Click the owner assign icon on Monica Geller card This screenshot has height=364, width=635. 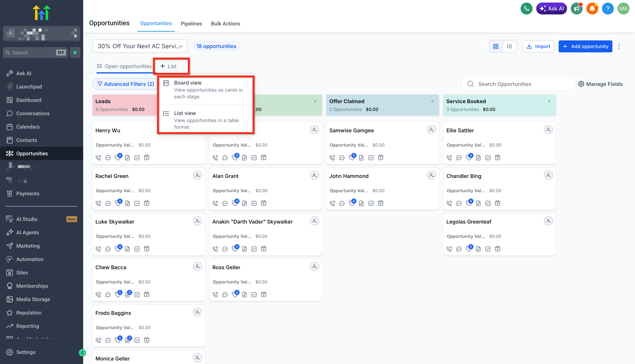pyautogui.click(x=197, y=358)
